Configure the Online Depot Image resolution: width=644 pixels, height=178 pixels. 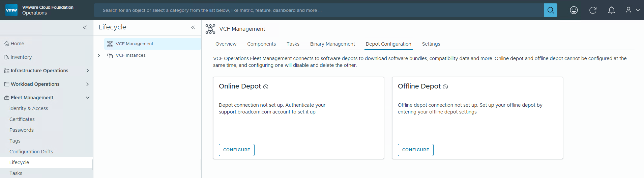[x=236, y=150]
